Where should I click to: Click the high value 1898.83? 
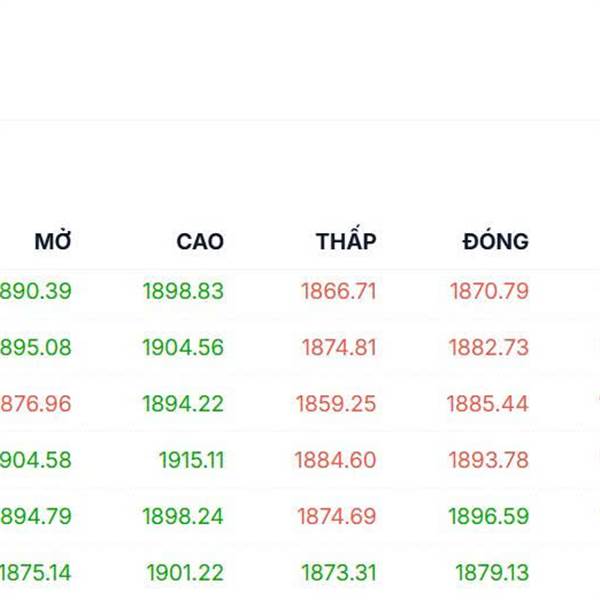point(183,292)
